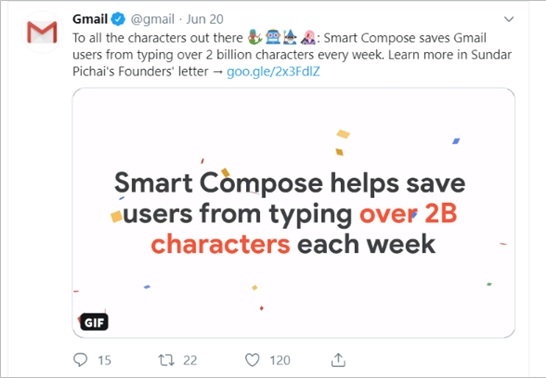The width and height of the screenshot is (546, 378).
Task: Click the 15 replies count
Action: point(104,360)
